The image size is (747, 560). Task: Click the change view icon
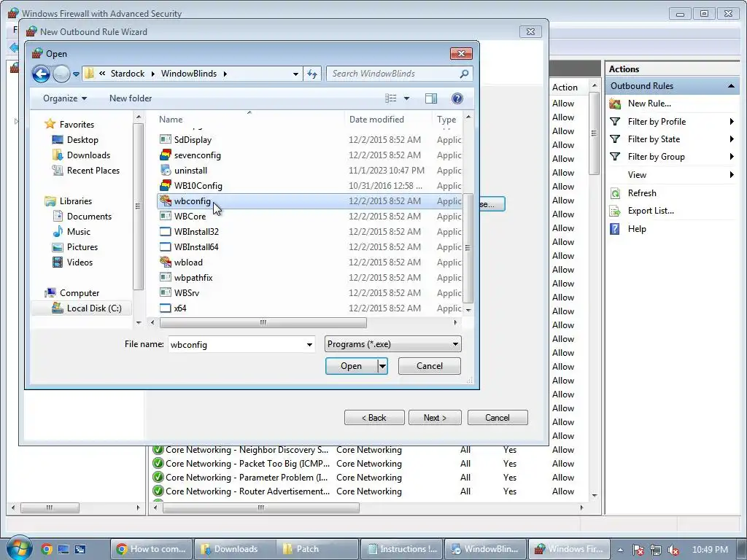391,98
